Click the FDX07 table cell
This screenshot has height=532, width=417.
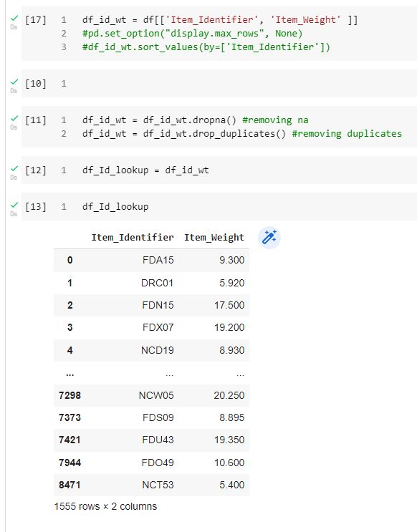158,327
